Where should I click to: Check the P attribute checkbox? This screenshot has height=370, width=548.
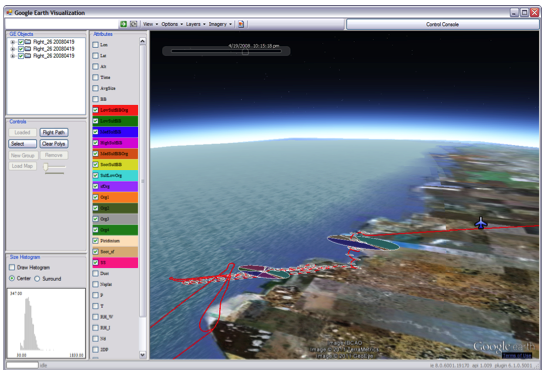click(x=95, y=295)
